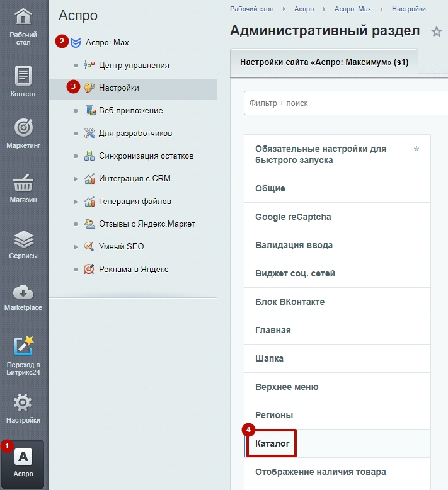Open the Каталог settings section
This screenshot has width=448, height=490.
tap(337, 443)
